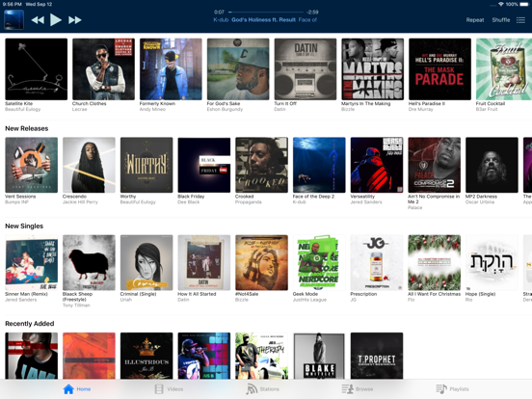
Task: Tap the Wi-Fi status icon
Action: point(501,4)
